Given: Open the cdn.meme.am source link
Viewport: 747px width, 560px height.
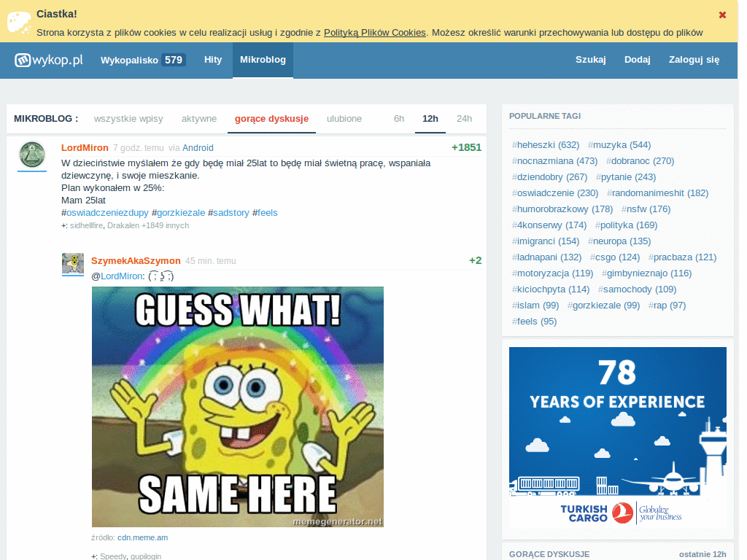Looking at the screenshot, I should [x=142, y=537].
